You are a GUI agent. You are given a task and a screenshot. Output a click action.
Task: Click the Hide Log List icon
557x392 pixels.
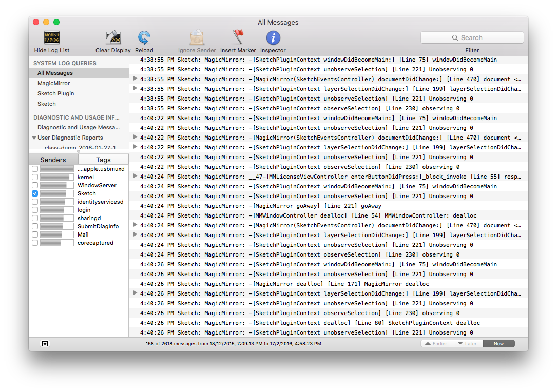pos(52,37)
